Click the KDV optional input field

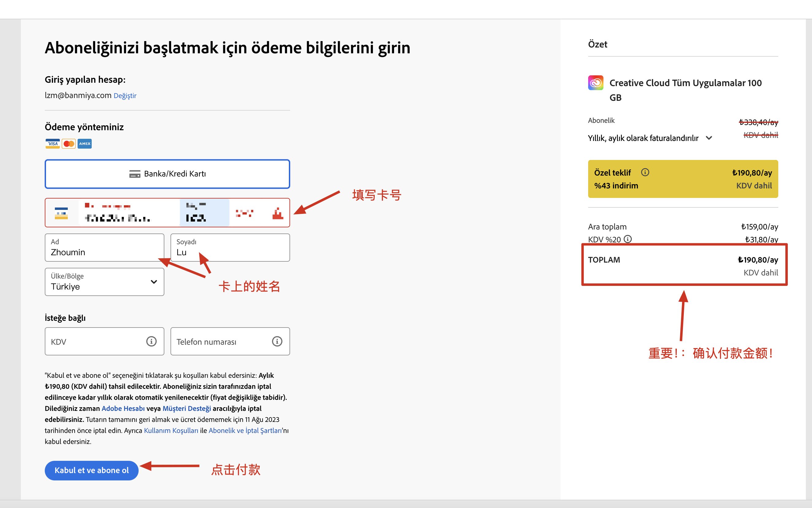pos(105,341)
